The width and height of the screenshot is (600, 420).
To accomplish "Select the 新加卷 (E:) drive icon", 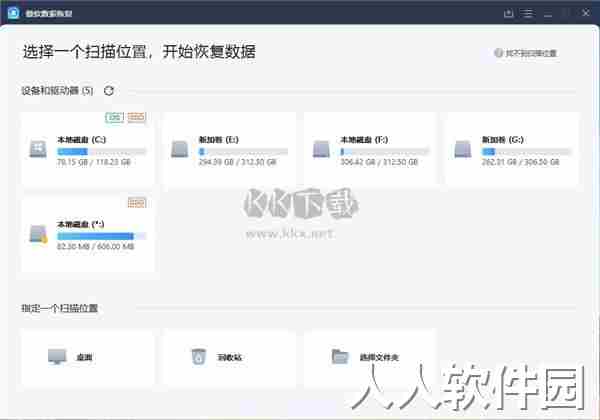I will coord(179,149).
